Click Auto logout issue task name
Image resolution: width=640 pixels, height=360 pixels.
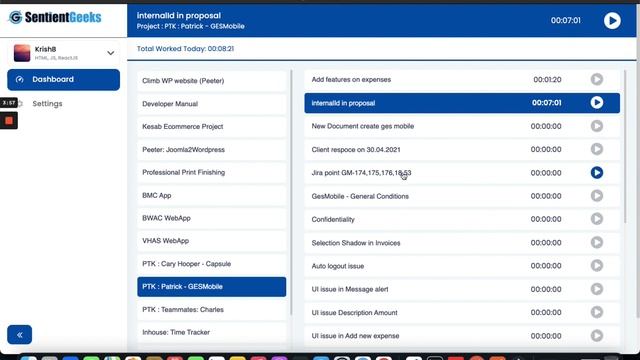point(338,266)
